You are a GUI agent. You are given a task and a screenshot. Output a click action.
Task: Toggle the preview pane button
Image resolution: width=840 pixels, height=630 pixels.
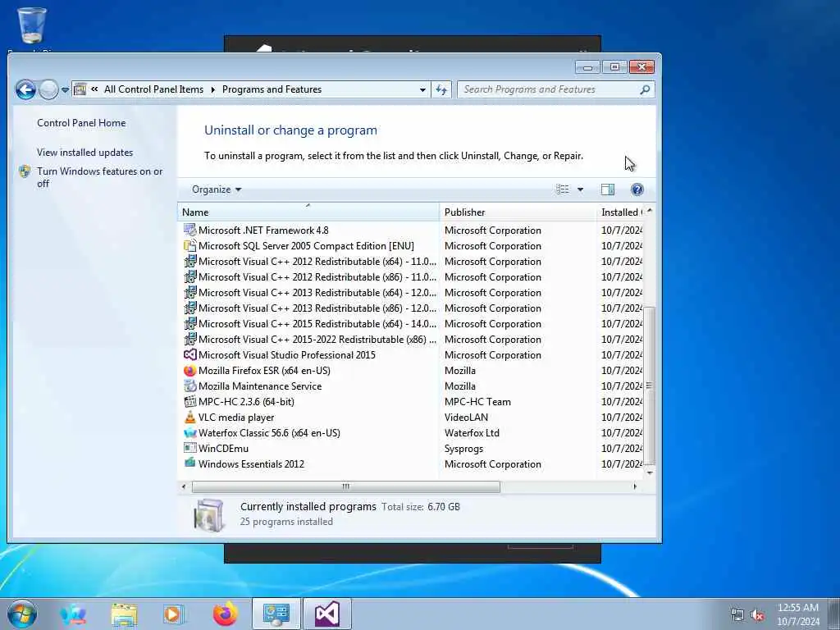click(608, 189)
